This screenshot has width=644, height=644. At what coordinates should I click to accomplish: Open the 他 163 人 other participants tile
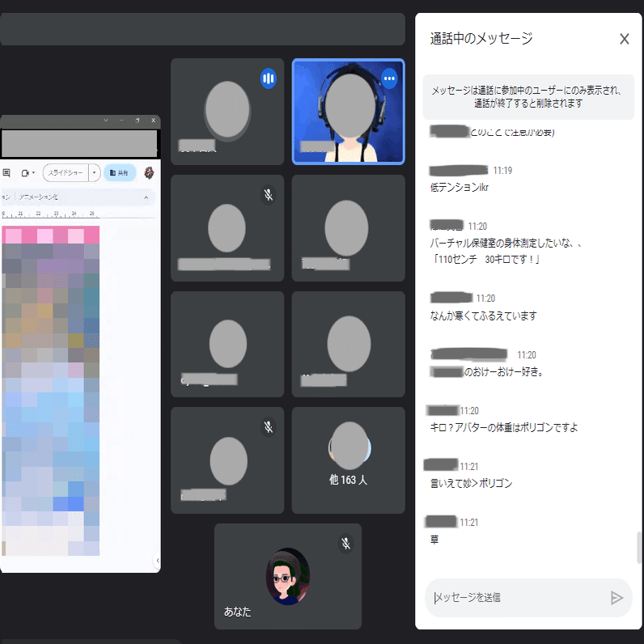[x=348, y=460]
